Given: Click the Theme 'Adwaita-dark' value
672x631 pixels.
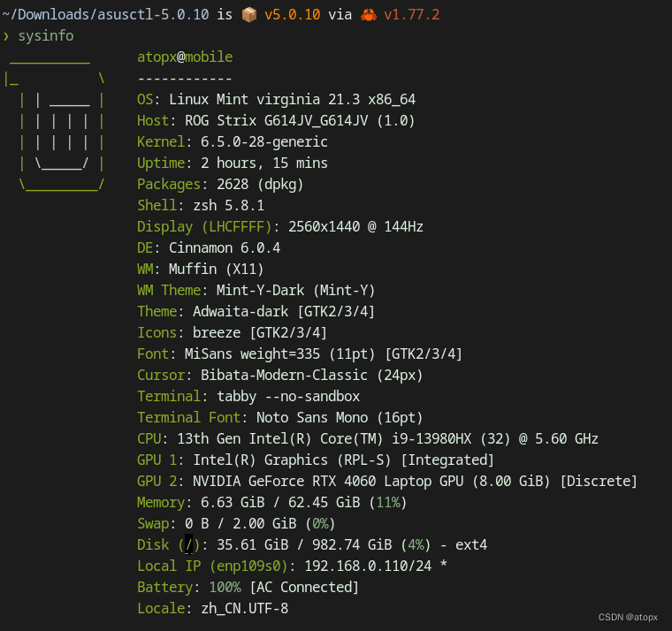Looking at the screenshot, I should click(x=241, y=311).
